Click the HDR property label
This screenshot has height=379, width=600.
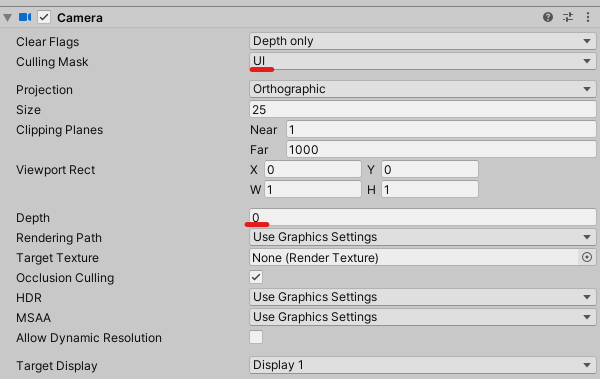click(29, 298)
